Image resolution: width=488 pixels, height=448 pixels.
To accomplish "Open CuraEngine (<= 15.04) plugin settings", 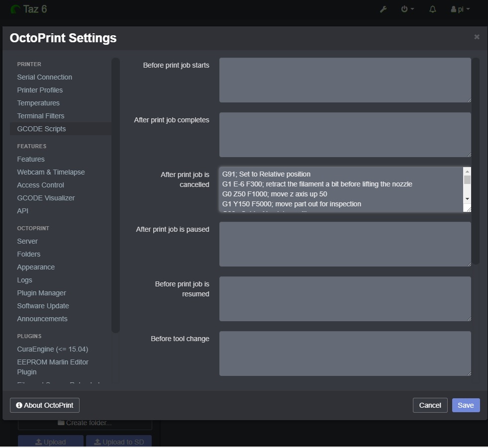I will (x=53, y=349).
